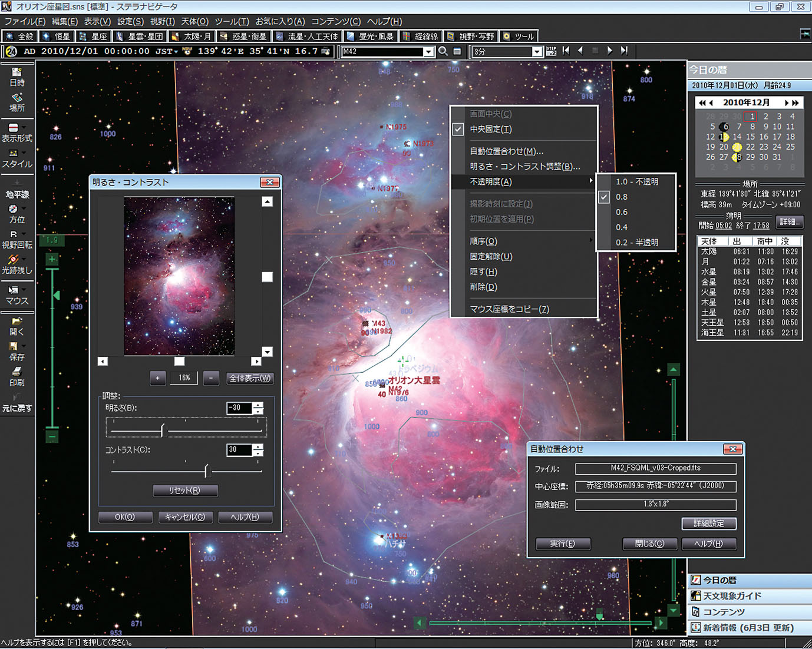The height and width of the screenshot is (649, 812).
Task: Click the 保存 save icon
Action: (x=13, y=346)
